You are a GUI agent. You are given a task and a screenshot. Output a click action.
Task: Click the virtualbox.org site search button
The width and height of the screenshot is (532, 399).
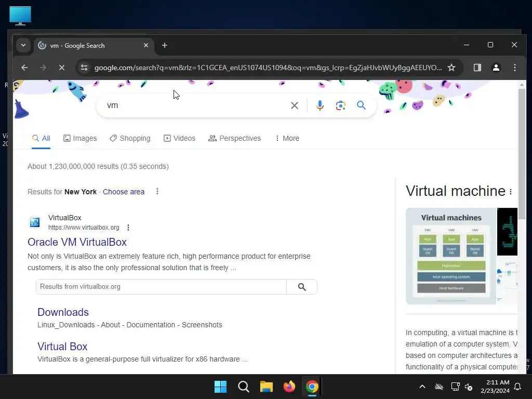point(302,287)
